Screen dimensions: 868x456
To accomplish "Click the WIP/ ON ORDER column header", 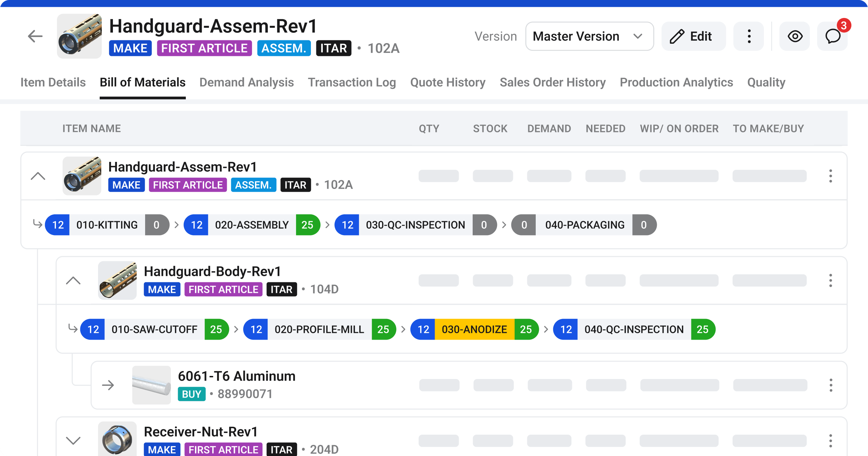I will click(679, 129).
